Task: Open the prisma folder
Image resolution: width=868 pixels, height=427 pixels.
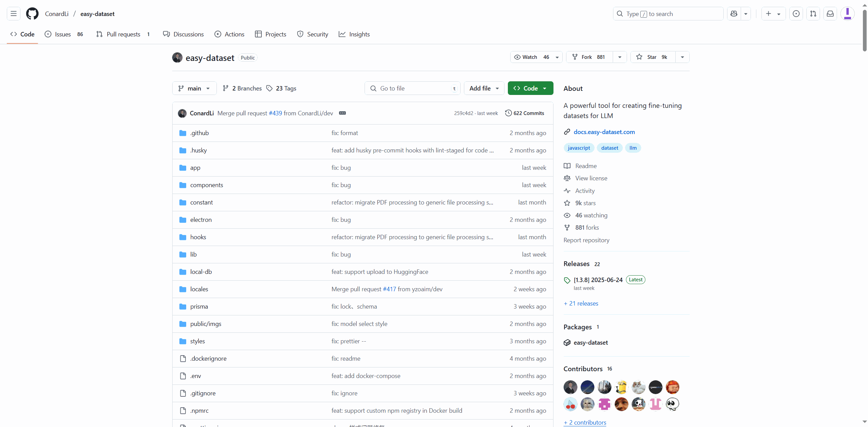Action: pyautogui.click(x=199, y=307)
